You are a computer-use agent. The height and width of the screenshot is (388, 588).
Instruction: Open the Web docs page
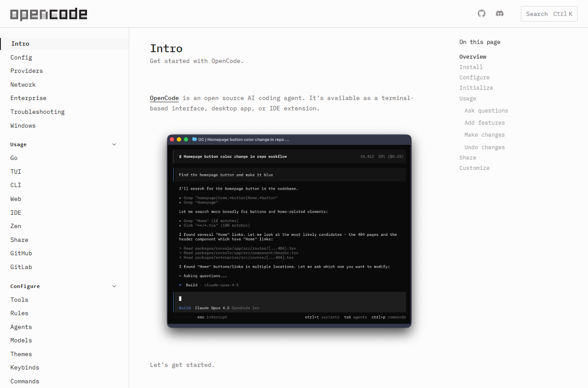(x=16, y=199)
